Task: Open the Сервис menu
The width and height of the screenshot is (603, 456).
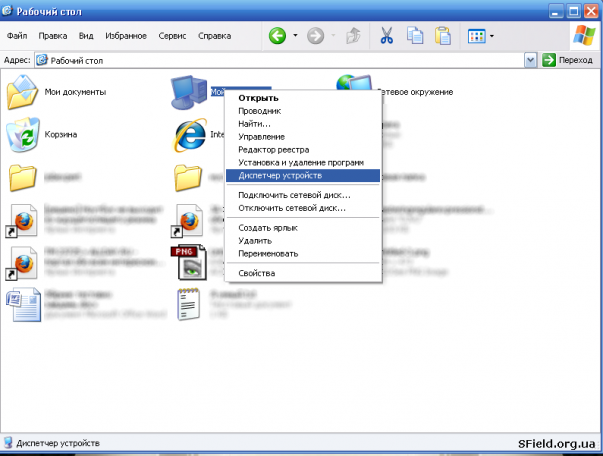Action: [x=172, y=36]
